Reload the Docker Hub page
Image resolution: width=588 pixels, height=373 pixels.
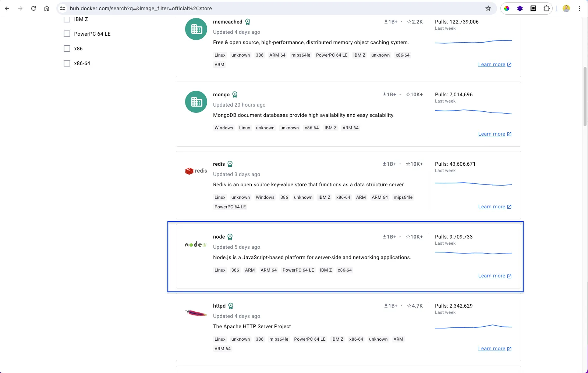coord(33,8)
